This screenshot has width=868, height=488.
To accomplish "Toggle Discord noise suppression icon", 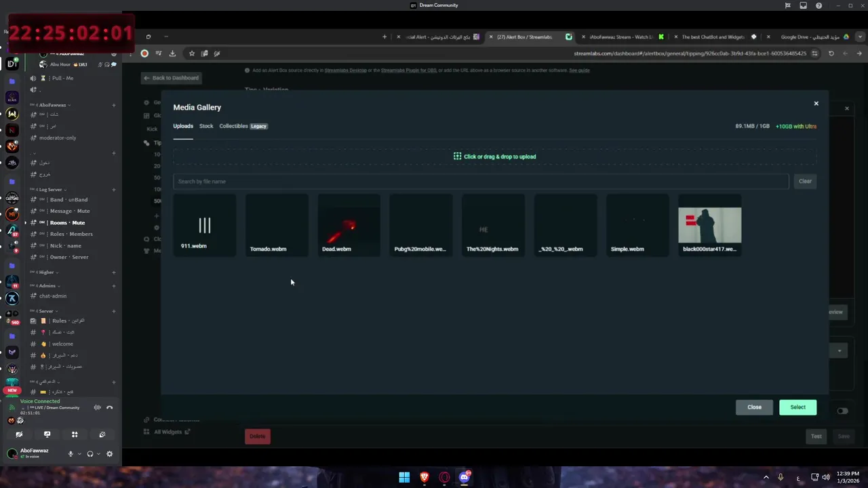I will coord(97,407).
